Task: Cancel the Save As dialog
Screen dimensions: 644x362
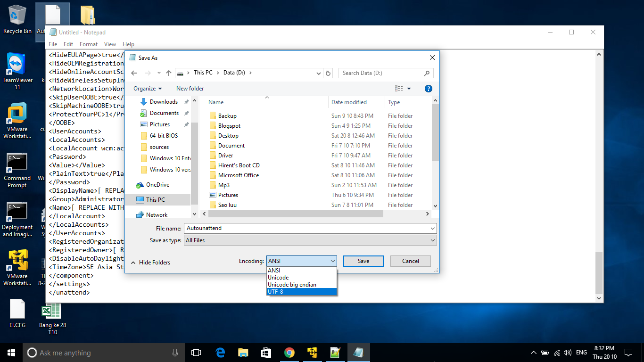Action: point(411,261)
